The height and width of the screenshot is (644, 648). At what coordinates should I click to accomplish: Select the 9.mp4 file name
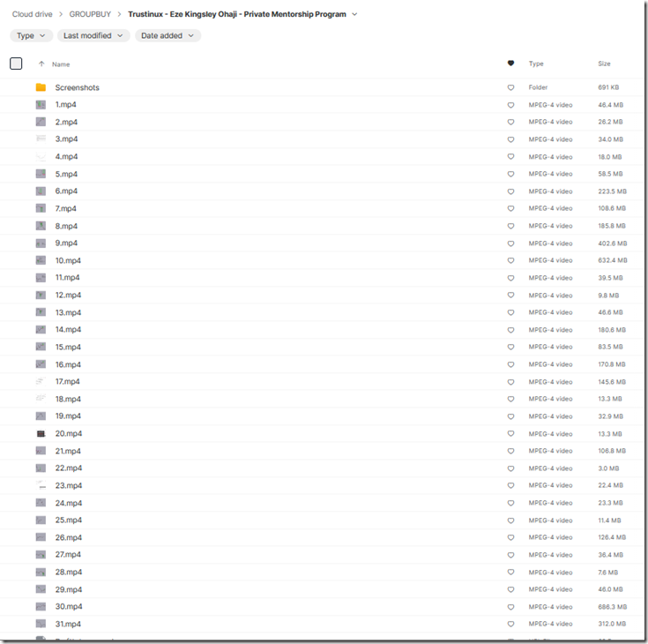66,243
